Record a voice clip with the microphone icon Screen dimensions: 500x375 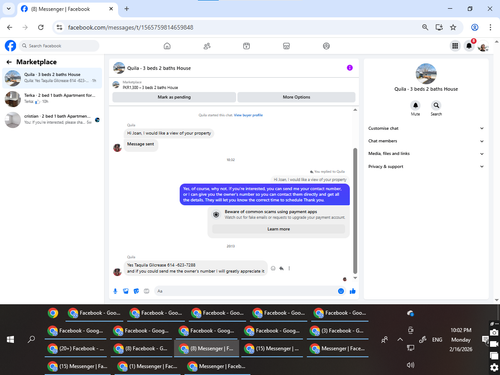[115, 291]
